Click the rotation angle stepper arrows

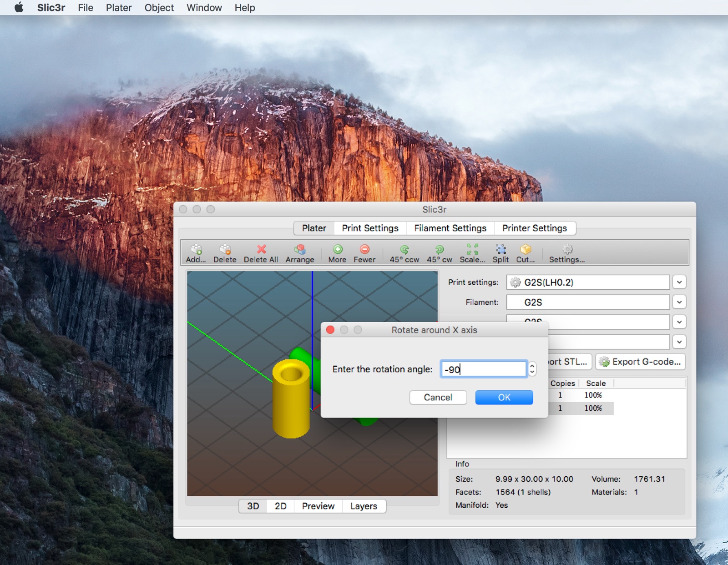point(532,369)
